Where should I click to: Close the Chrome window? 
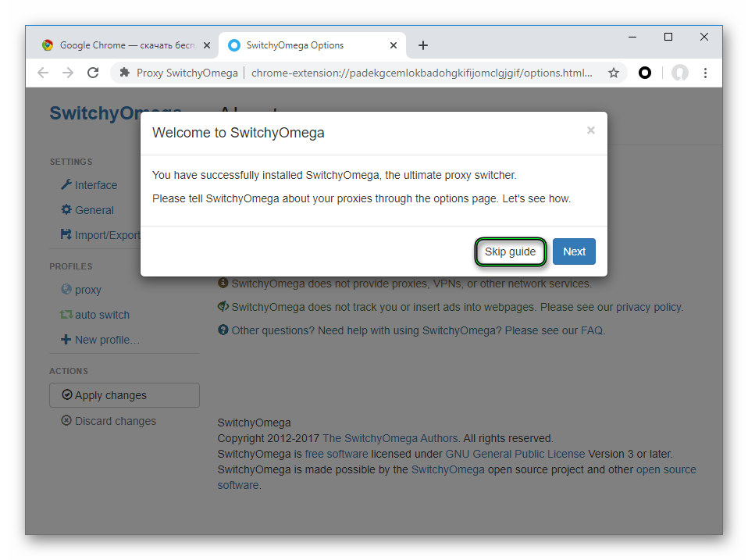pyautogui.click(x=704, y=37)
